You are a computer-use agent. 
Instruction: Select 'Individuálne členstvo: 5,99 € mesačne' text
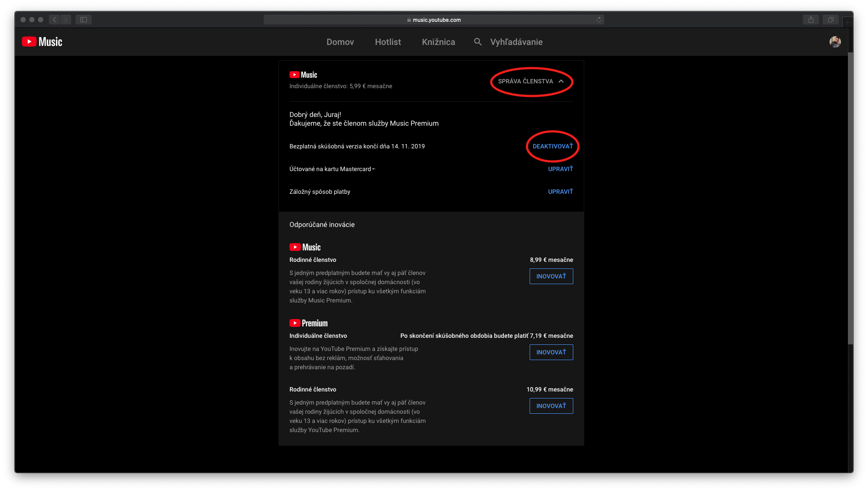click(x=341, y=86)
